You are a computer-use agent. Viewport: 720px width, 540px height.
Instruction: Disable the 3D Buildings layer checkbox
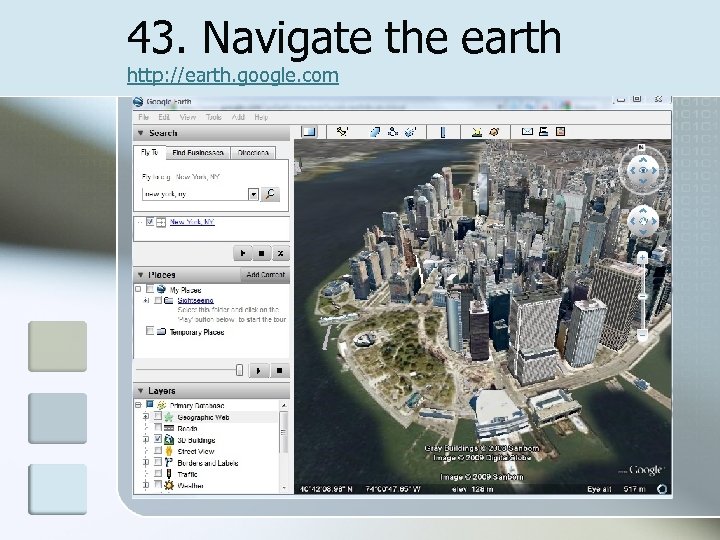click(158, 439)
